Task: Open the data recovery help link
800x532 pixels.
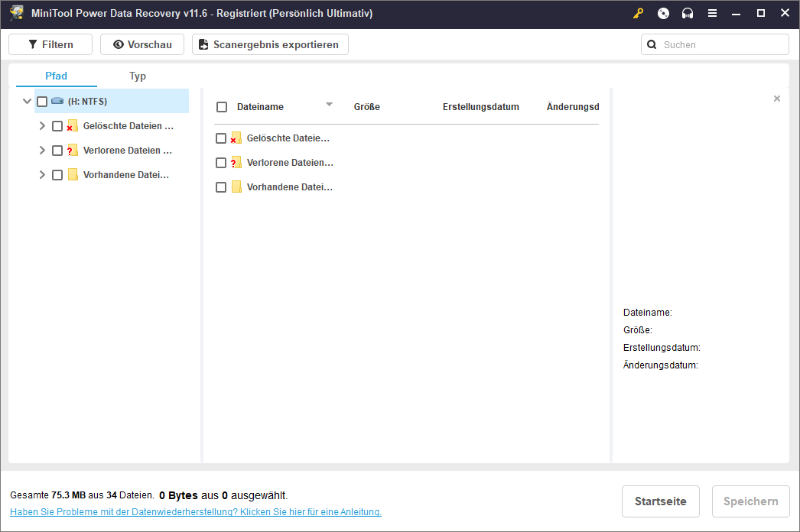Action: click(196, 512)
